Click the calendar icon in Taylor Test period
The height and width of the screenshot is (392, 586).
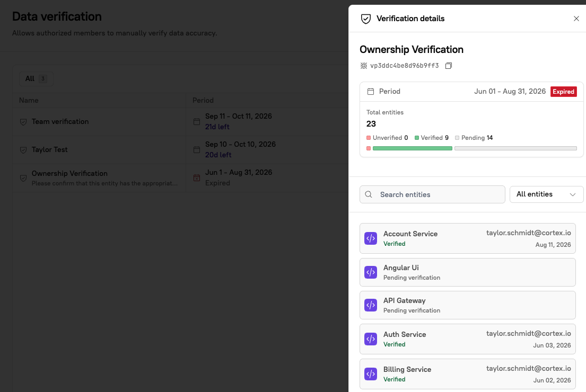point(197,150)
